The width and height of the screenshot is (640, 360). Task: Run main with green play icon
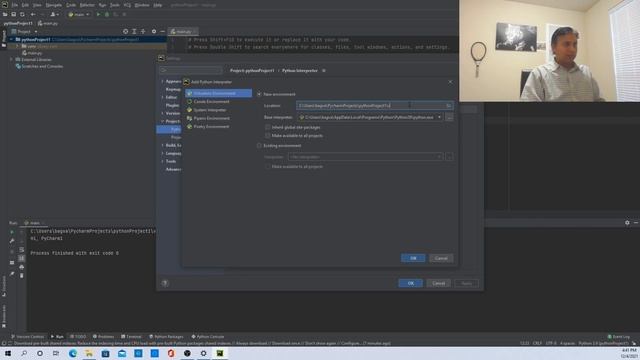[98, 14]
